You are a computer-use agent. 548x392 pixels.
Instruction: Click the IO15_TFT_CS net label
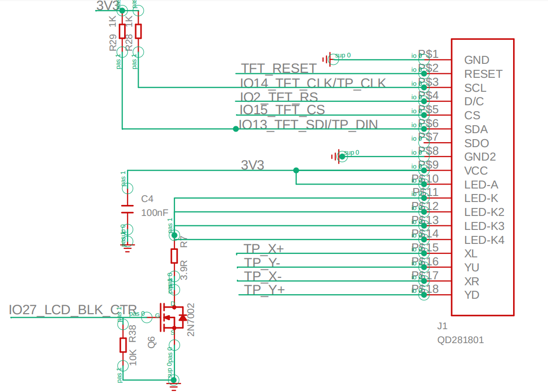[282, 110]
